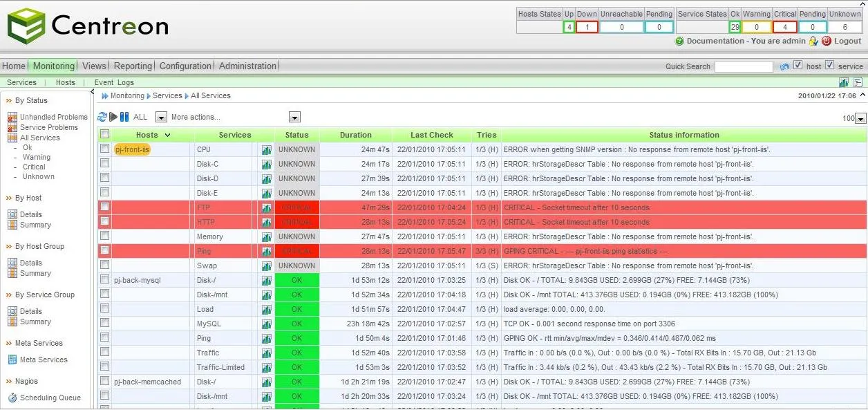This screenshot has height=410, width=868.
Task: Click the graph view icon above the date
Action: pos(844,82)
